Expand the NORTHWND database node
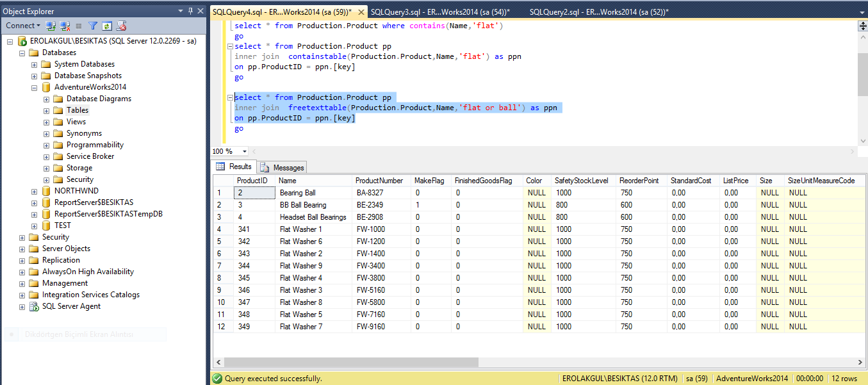Image resolution: width=868 pixels, height=385 pixels. tap(35, 191)
